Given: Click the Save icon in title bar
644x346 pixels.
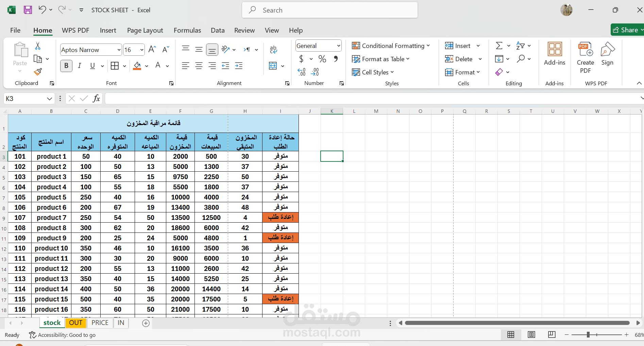Looking at the screenshot, I should pyautogui.click(x=28, y=10).
